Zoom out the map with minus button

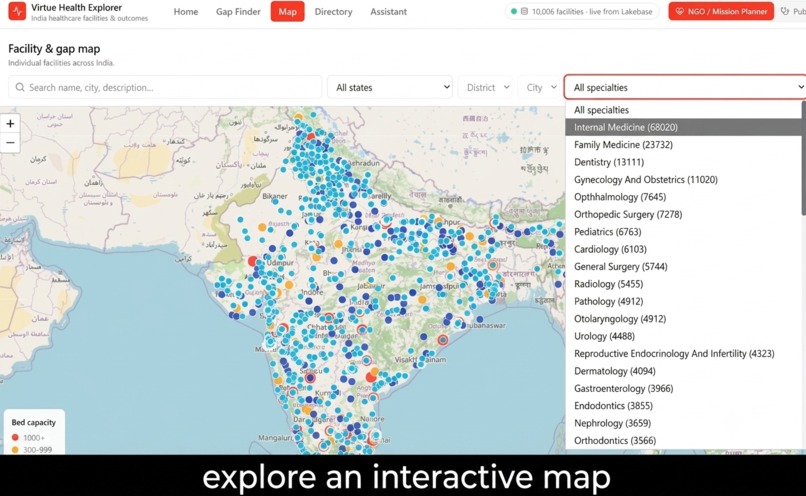tap(10, 142)
